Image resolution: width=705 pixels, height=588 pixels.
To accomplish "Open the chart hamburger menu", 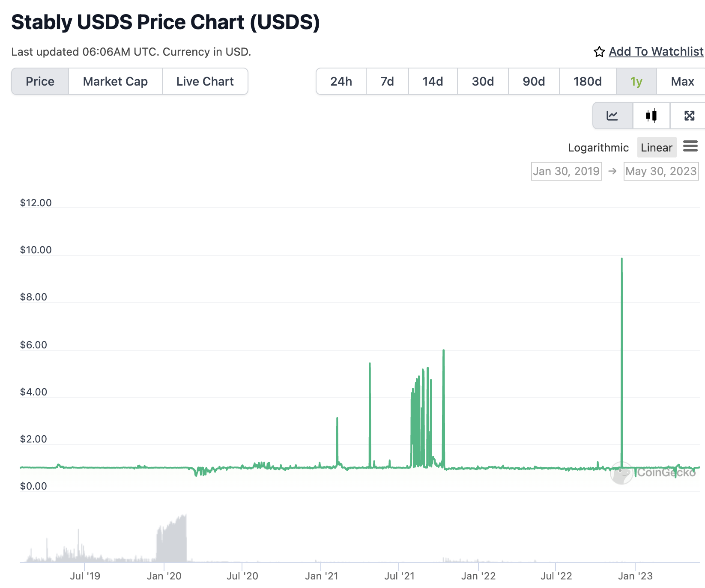I will tap(690, 146).
